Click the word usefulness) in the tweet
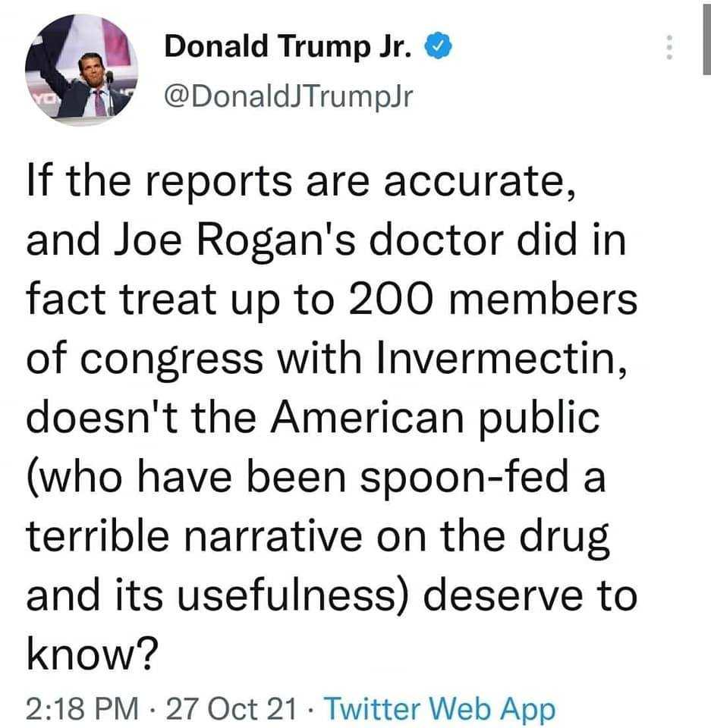The width and height of the screenshot is (711, 728). point(294,595)
